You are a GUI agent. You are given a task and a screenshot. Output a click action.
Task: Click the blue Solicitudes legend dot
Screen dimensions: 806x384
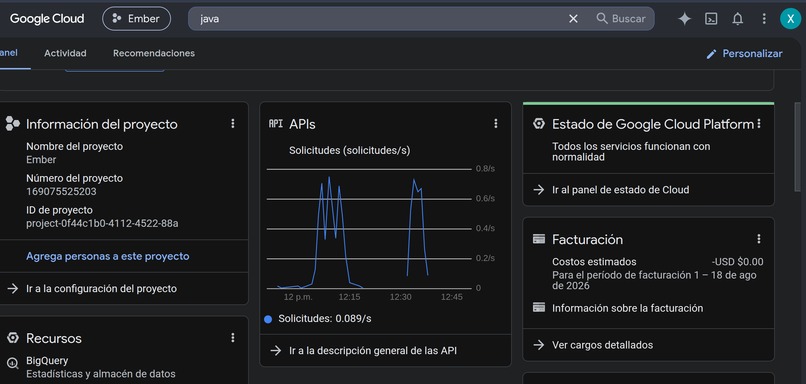(268, 319)
